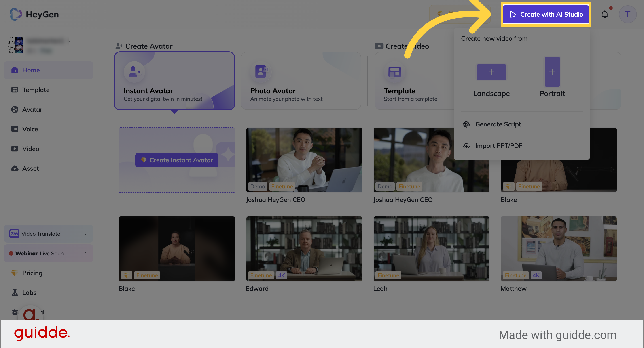Expand the Webinar Live Soon entry

tap(85, 253)
